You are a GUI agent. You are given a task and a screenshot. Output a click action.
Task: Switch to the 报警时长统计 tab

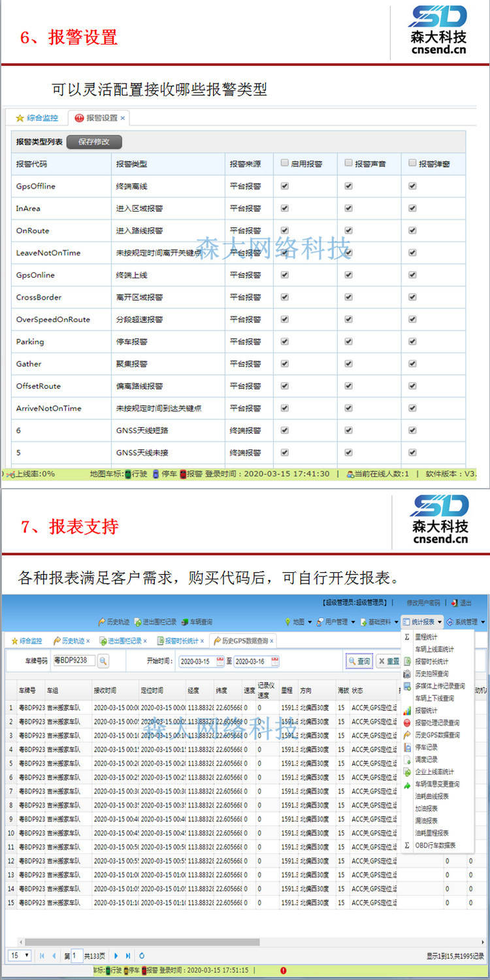coord(180,641)
